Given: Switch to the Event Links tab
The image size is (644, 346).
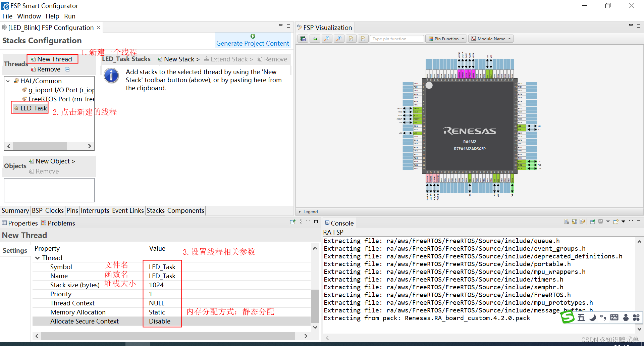Looking at the screenshot, I should [128, 210].
